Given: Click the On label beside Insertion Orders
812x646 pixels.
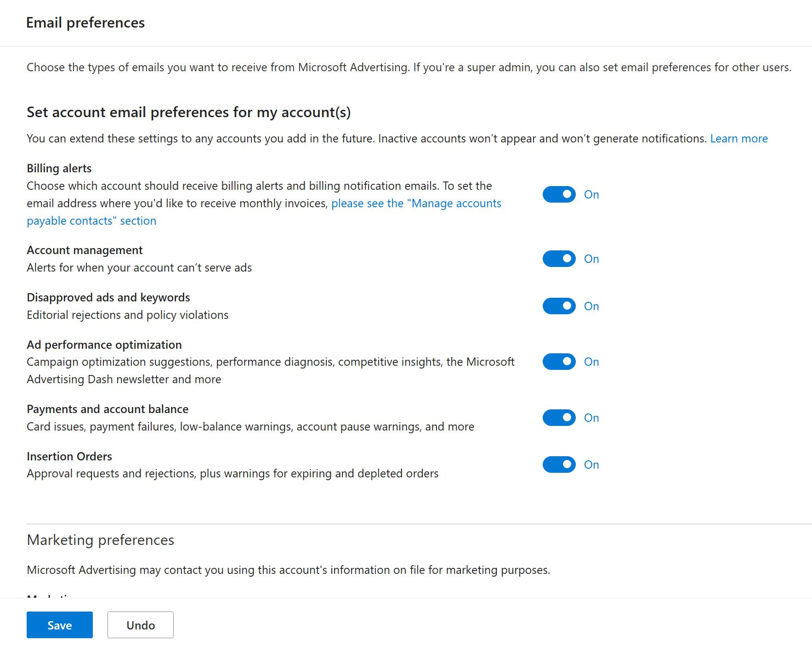Looking at the screenshot, I should pyautogui.click(x=591, y=465).
